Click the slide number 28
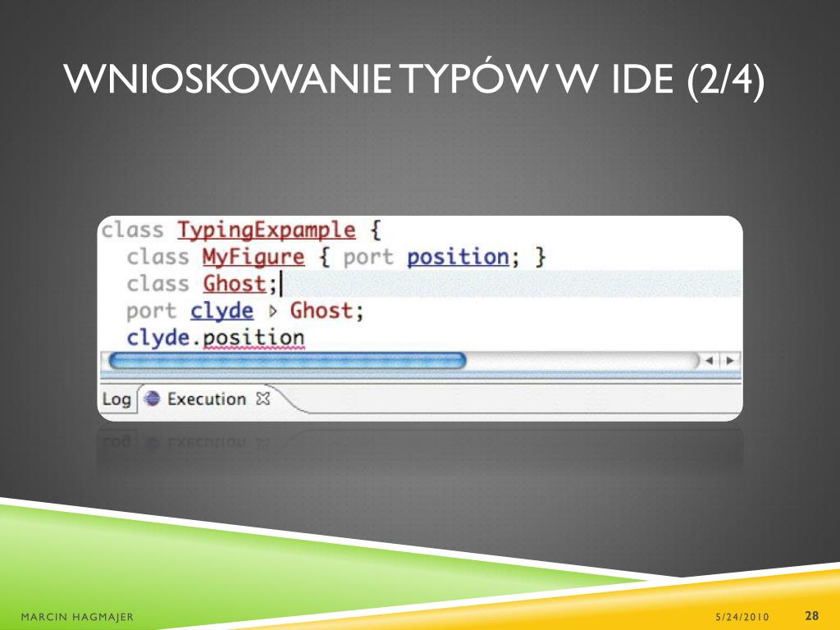Image resolution: width=840 pixels, height=630 pixels. 811,615
